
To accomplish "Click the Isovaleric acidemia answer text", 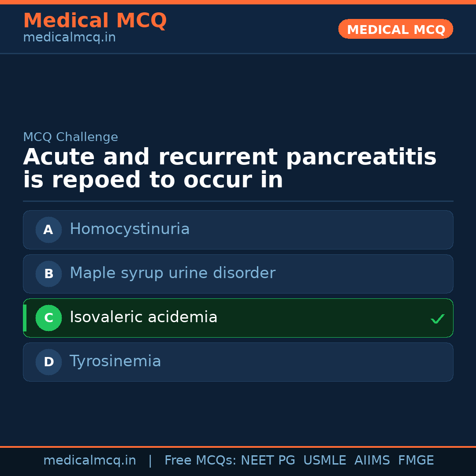I will [x=143, y=317].
